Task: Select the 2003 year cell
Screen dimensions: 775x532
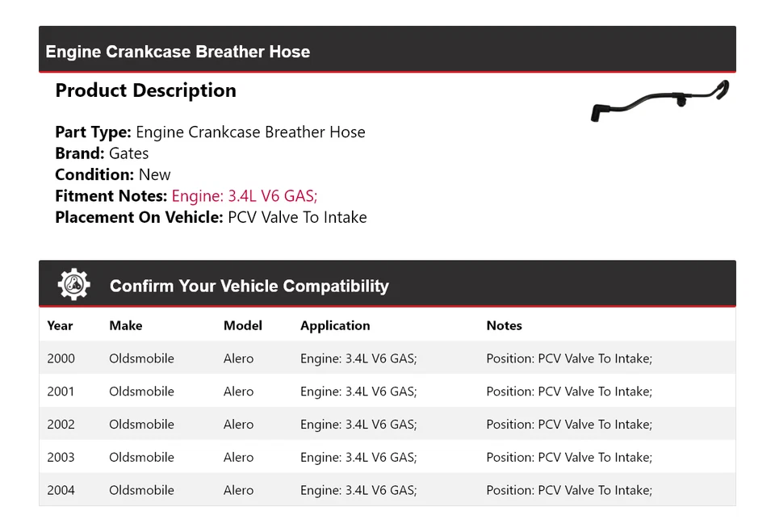Action: click(61, 457)
